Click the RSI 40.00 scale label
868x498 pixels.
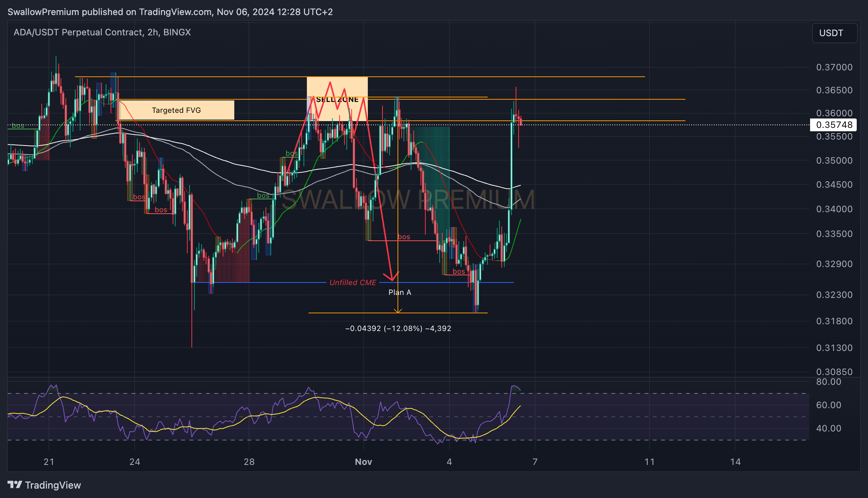[829, 428]
